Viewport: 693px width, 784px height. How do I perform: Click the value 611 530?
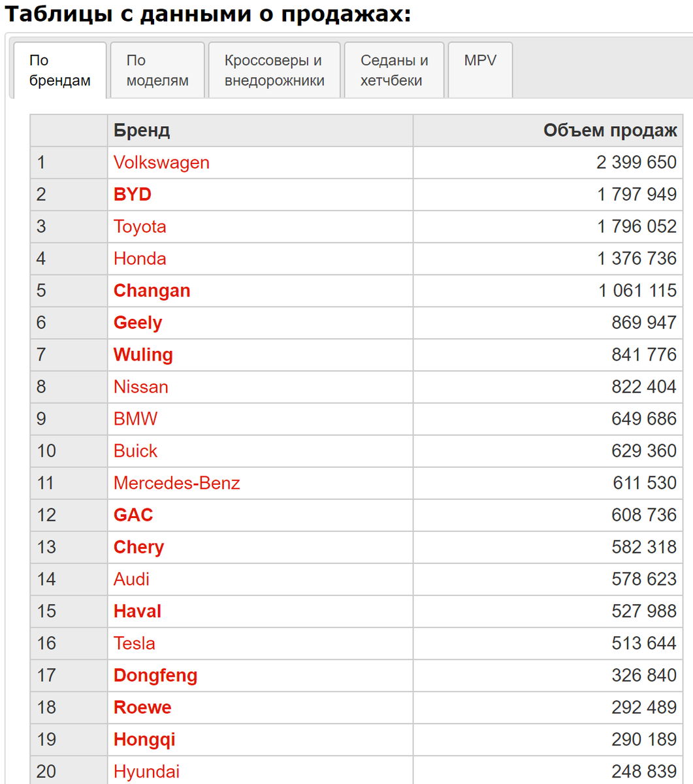tap(645, 483)
